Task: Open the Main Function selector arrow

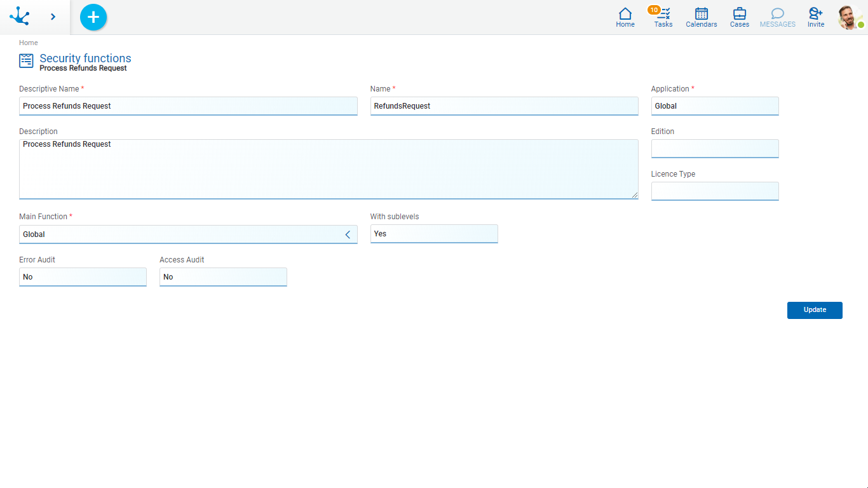Action: [348, 234]
